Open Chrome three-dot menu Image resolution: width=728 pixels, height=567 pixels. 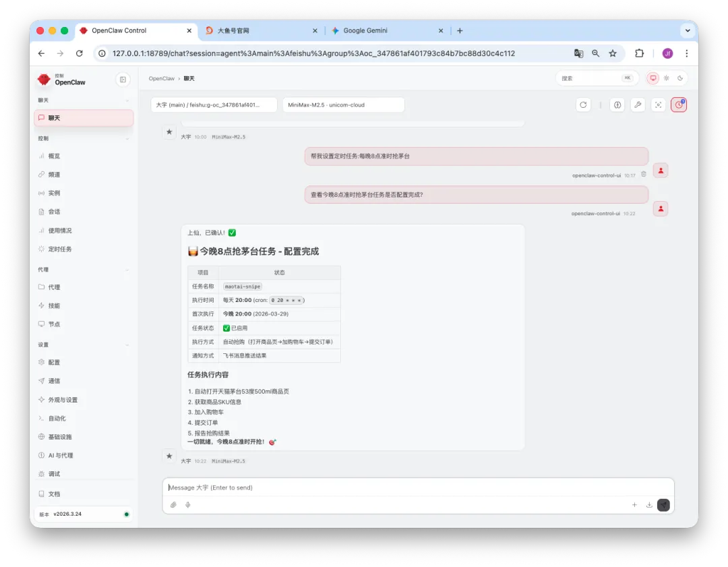[x=687, y=53]
